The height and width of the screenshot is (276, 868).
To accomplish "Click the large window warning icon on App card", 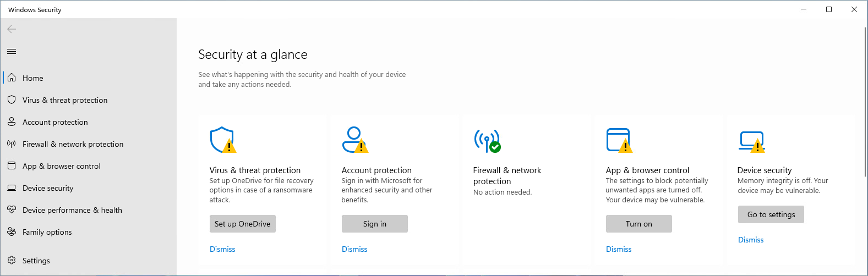I will 619,140.
